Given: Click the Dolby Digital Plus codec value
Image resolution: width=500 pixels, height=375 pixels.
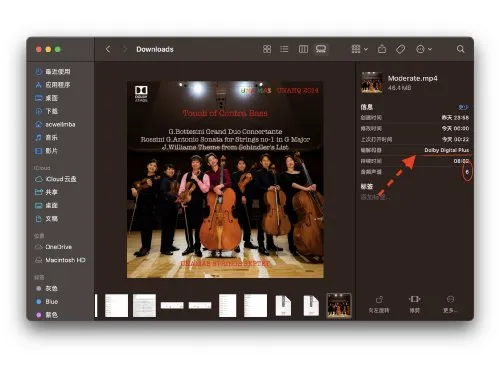Looking at the screenshot, I should tap(447, 150).
